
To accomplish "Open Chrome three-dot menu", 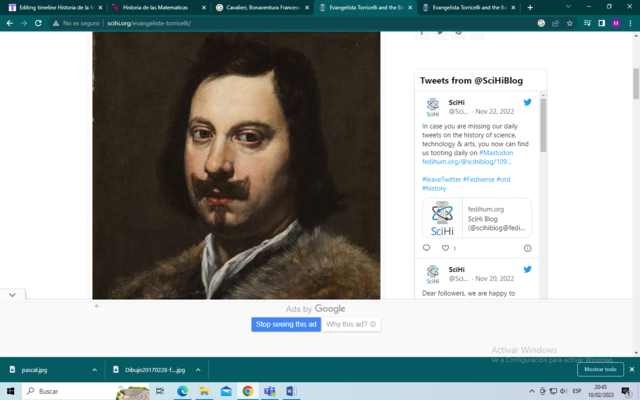I will point(631,23).
